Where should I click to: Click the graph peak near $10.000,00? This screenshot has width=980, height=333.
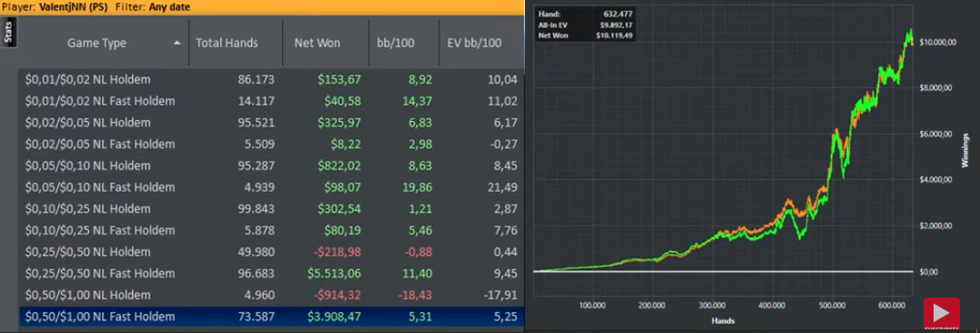point(909,35)
